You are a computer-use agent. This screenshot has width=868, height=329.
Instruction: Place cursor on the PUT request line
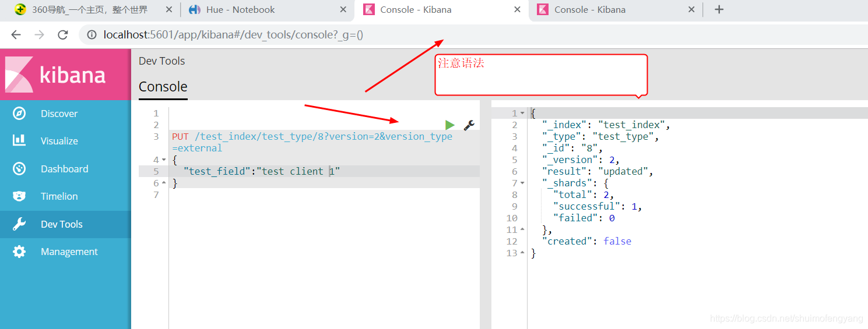[312, 136]
